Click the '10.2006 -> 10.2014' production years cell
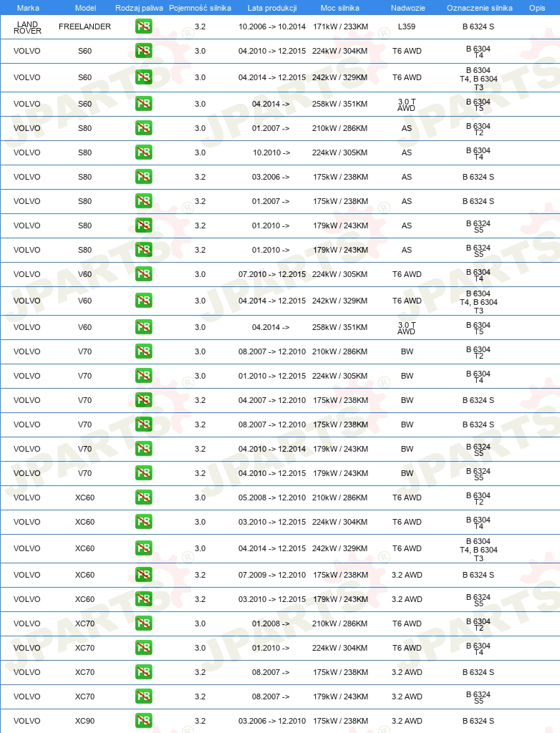This screenshot has width=560, height=733. (x=272, y=26)
